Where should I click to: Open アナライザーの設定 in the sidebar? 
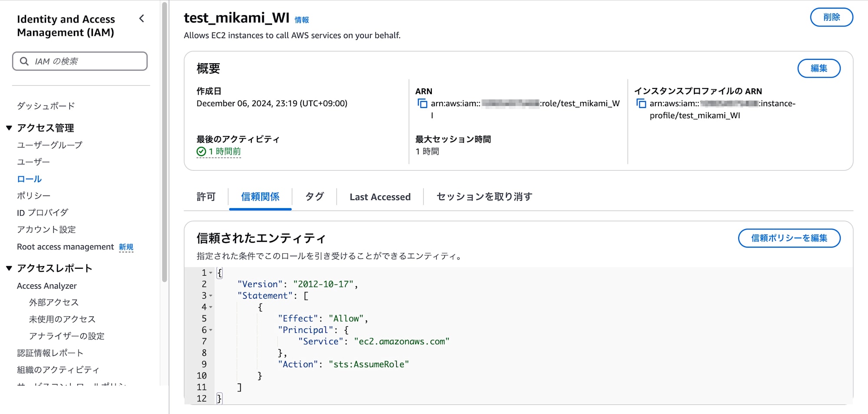click(x=66, y=336)
